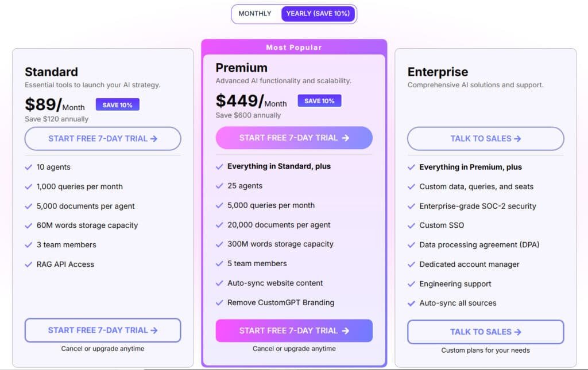Viewport: 588px width, 370px height.
Task: Click the Most Popular banner on Premium
Action: point(294,47)
